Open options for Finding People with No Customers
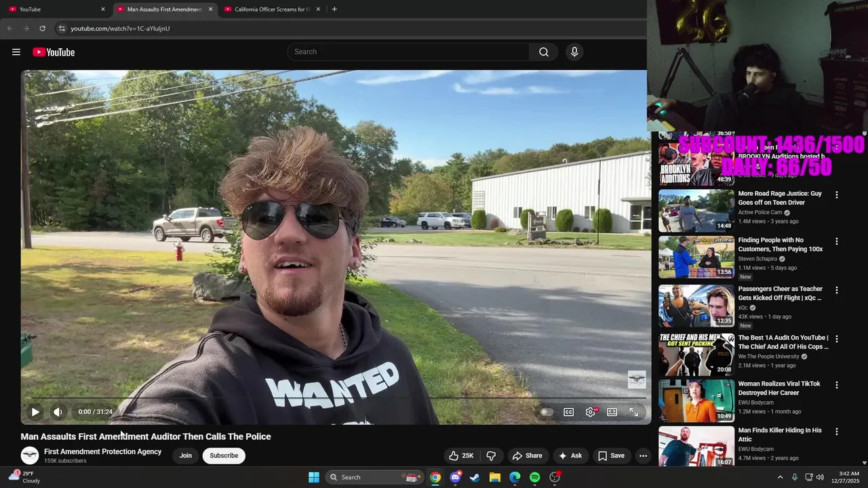 (837, 241)
